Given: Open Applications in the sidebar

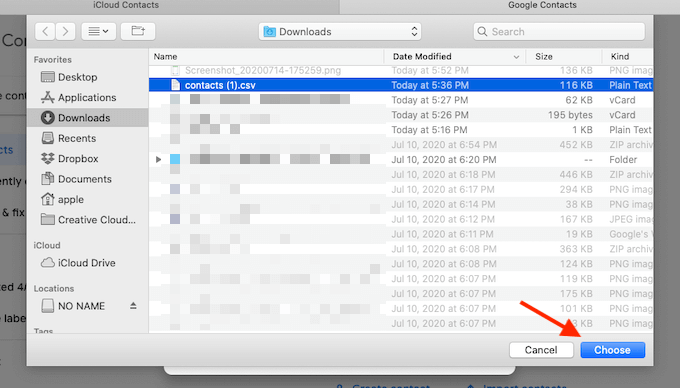Looking at the screenshot, I should (88, 98).
